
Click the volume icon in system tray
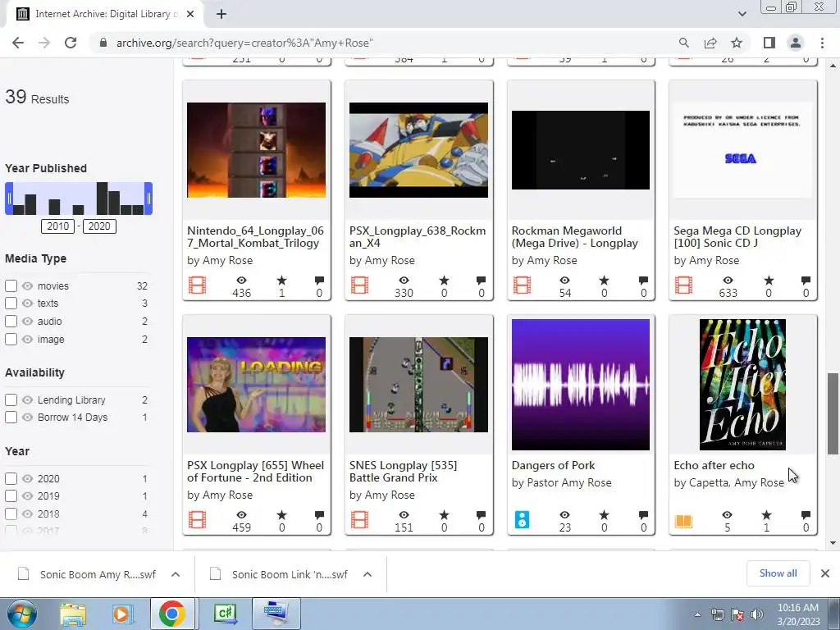(756, 614)
